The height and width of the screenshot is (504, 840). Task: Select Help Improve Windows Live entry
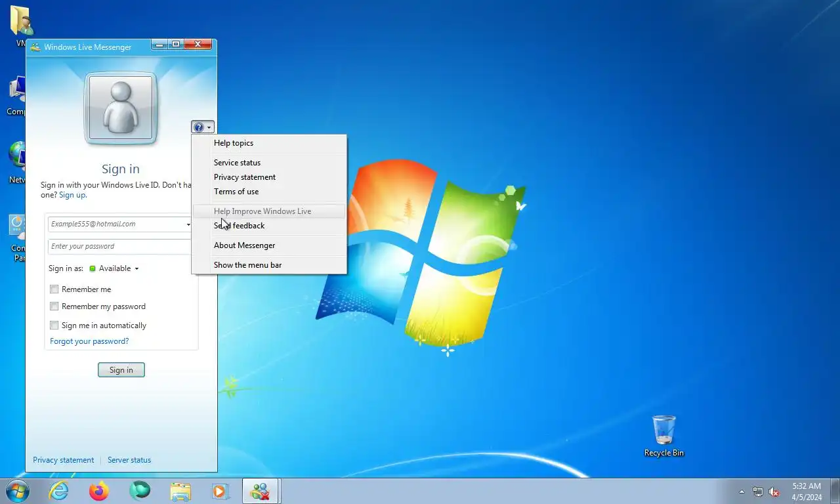click(x=269, y=211)
